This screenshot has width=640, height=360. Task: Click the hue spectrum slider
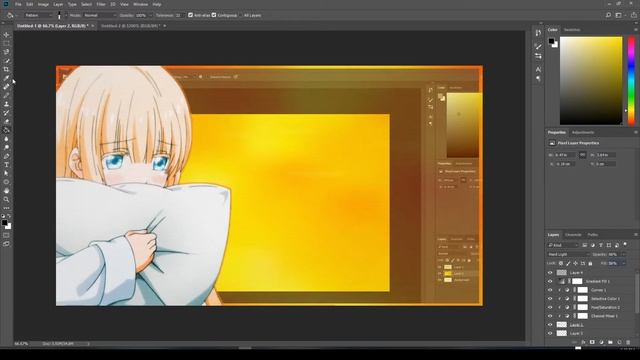click(631, 80)
